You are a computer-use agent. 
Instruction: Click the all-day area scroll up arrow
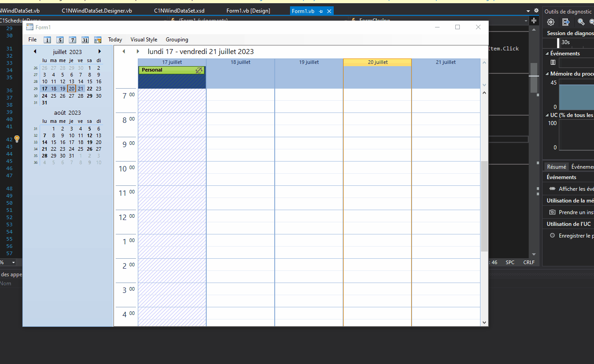pyautogui.click(x=485, y=63)
